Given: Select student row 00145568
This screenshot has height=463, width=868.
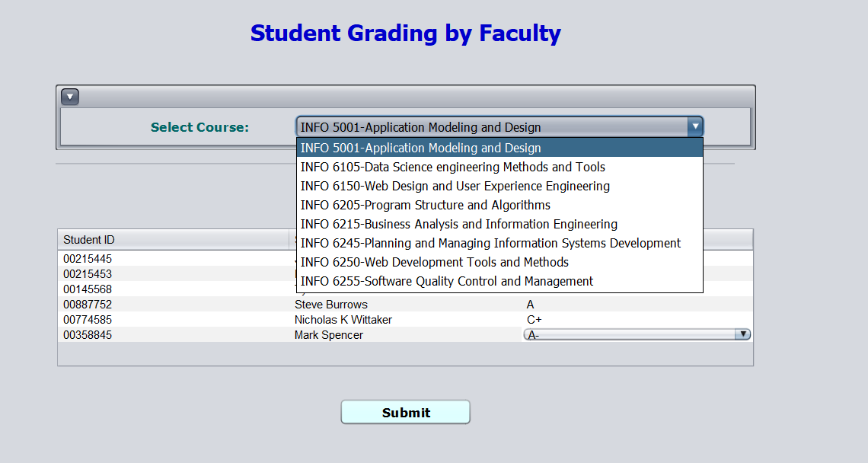Looking at the screenshot, I should [x=177, y=289].
